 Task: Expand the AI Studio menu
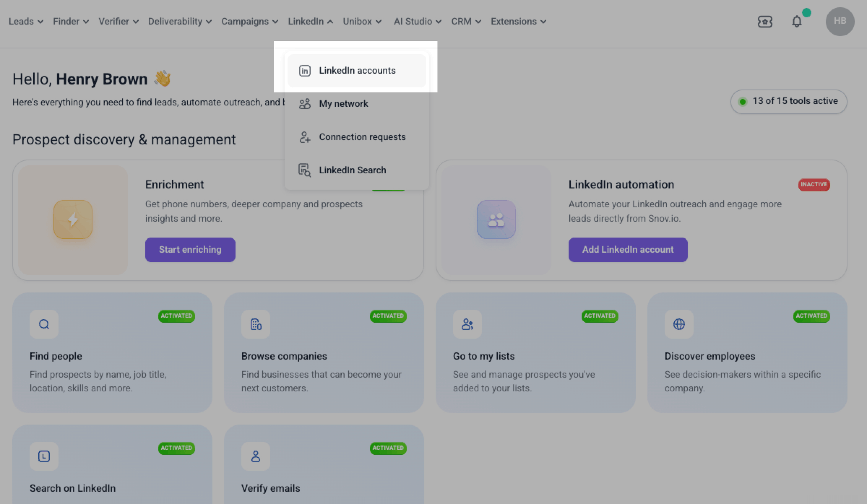(418, 21)
